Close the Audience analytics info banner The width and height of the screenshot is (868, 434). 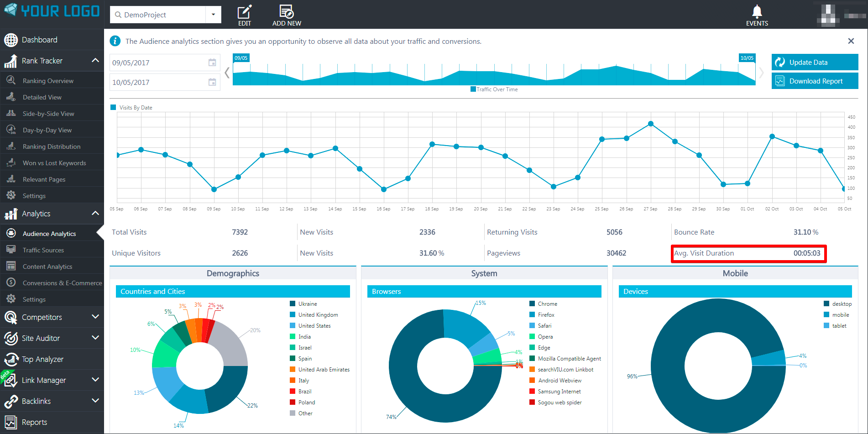pyautogui.click(x=851, y=41)
